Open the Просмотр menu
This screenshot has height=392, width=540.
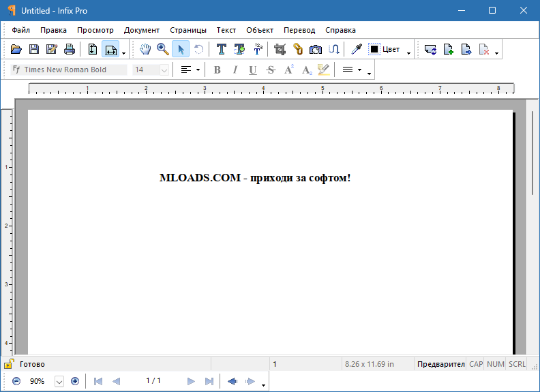(x=95, y=30)
